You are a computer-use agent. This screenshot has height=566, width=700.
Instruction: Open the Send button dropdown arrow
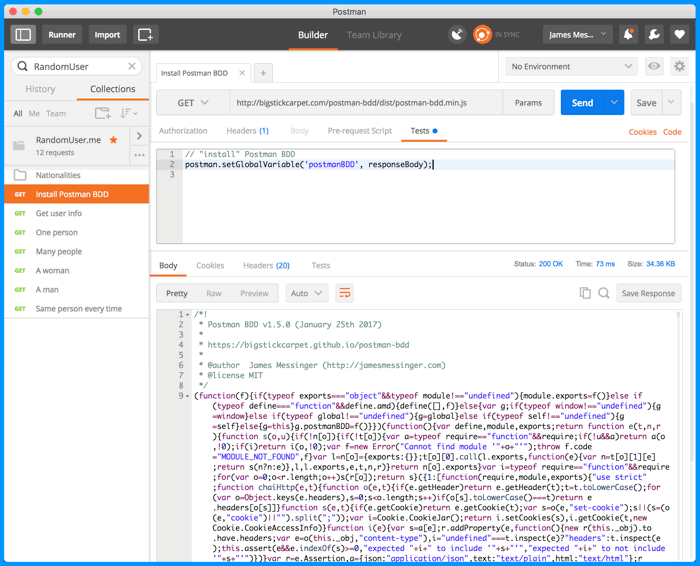click(x=614, y=102)
